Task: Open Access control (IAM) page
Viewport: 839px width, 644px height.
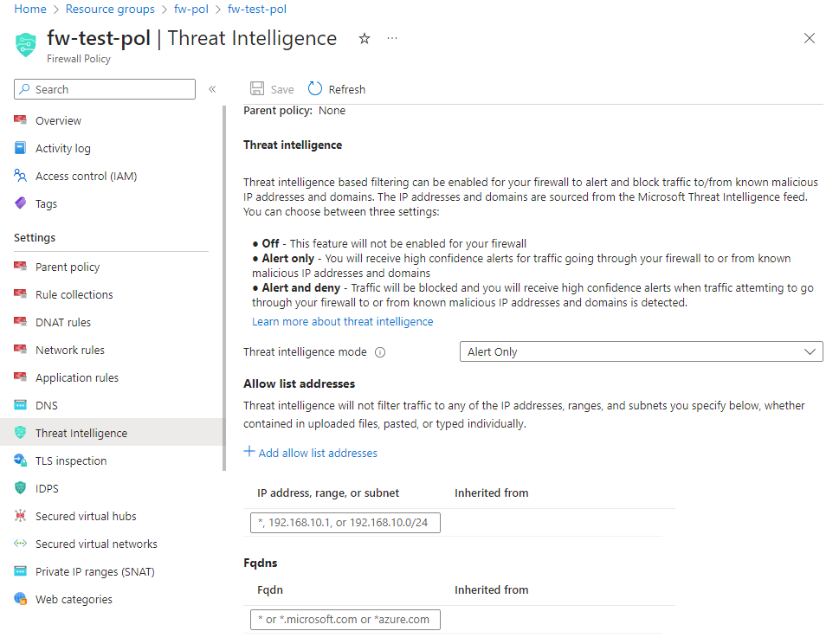Action: coord(86,177)
